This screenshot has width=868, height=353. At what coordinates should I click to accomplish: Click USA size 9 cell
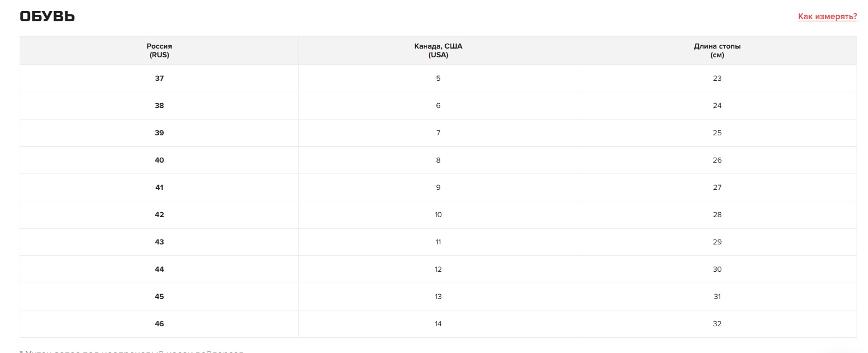pos(438,188)
